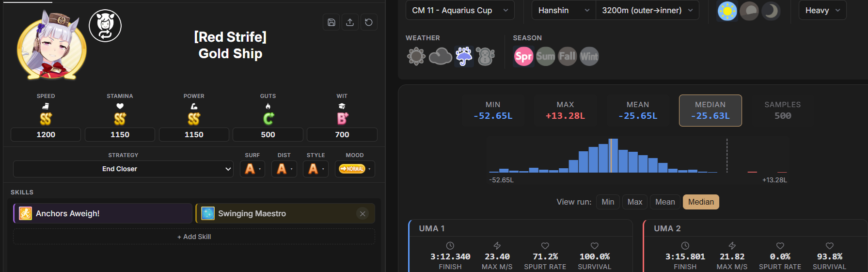This screenshot has height=272, width=868.
Task: Open Distance aptitude dropdown
Action: [284, 169]
